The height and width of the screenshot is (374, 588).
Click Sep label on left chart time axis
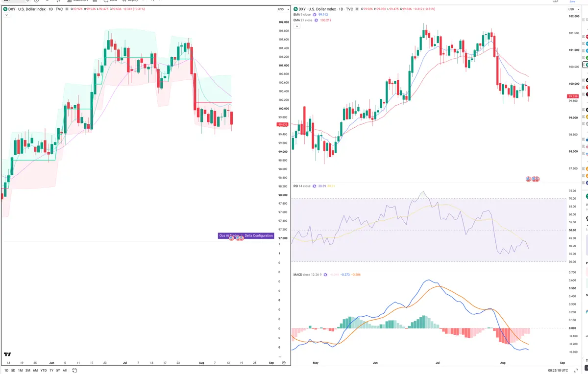(271, 363)
